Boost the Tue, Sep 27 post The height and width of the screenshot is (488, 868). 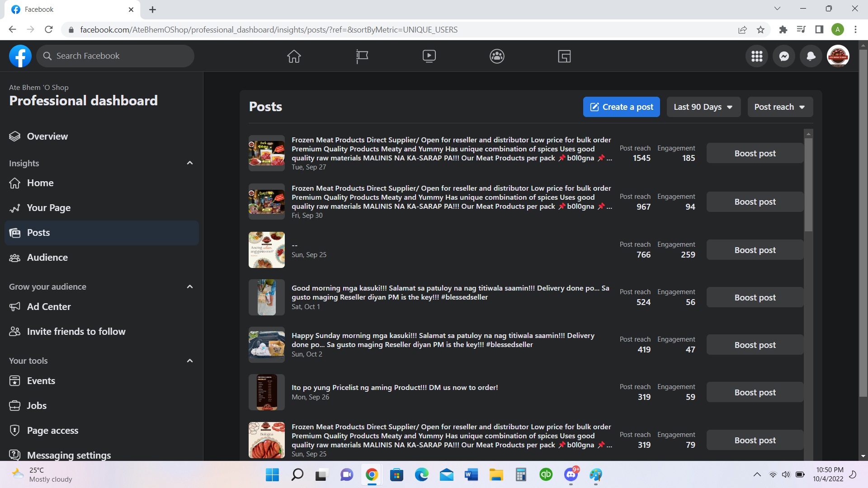(x=755, y=154)
